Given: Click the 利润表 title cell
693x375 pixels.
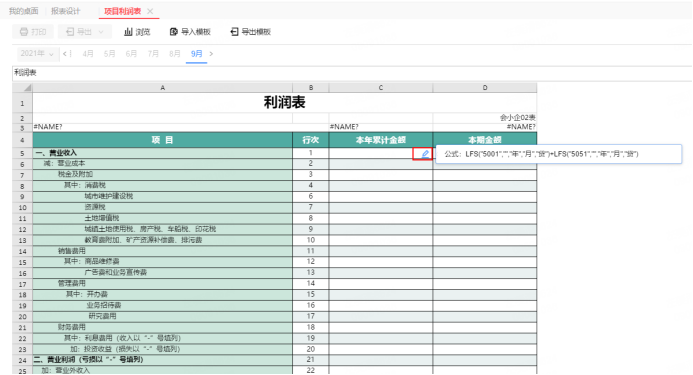Looking at the screenshot, I should (285, 103).
